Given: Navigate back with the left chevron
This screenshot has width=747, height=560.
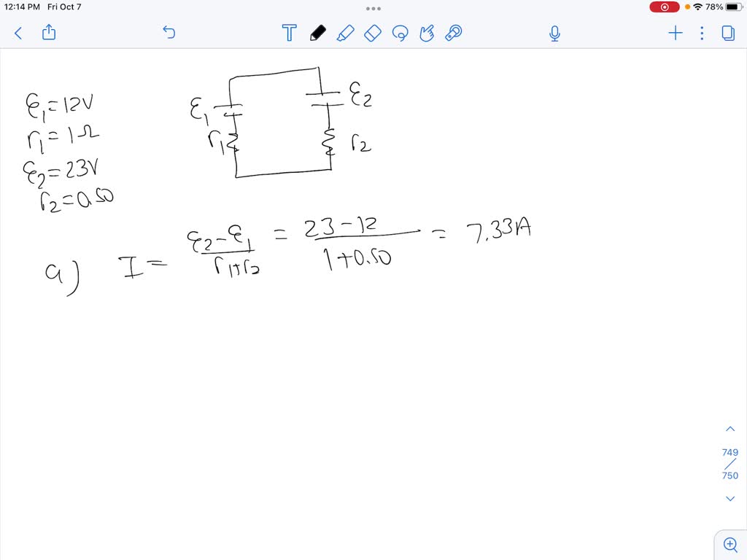Looking at the screenshot, I should click(18, 33).
